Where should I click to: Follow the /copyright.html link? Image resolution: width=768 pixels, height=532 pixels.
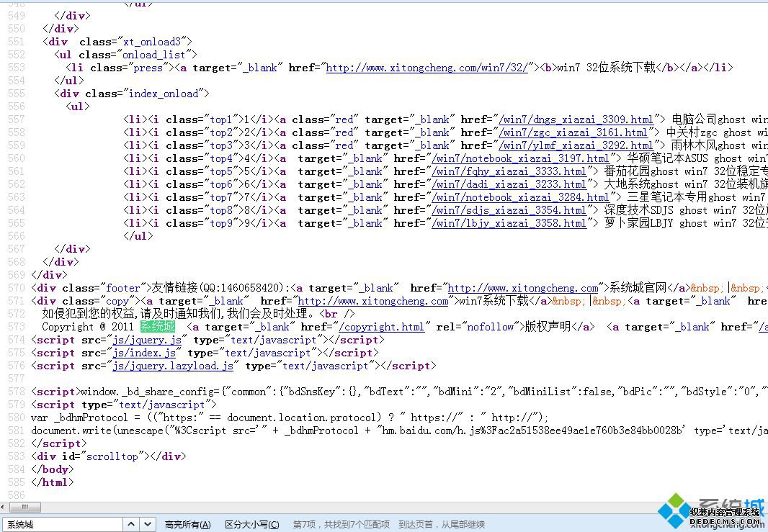(x=382, y=327)
